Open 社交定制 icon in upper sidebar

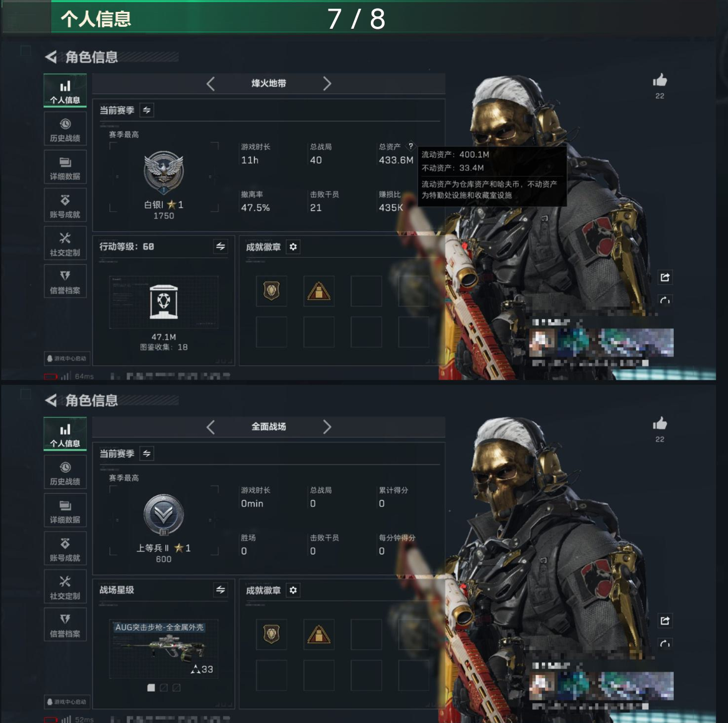click(x=65, y=243)
